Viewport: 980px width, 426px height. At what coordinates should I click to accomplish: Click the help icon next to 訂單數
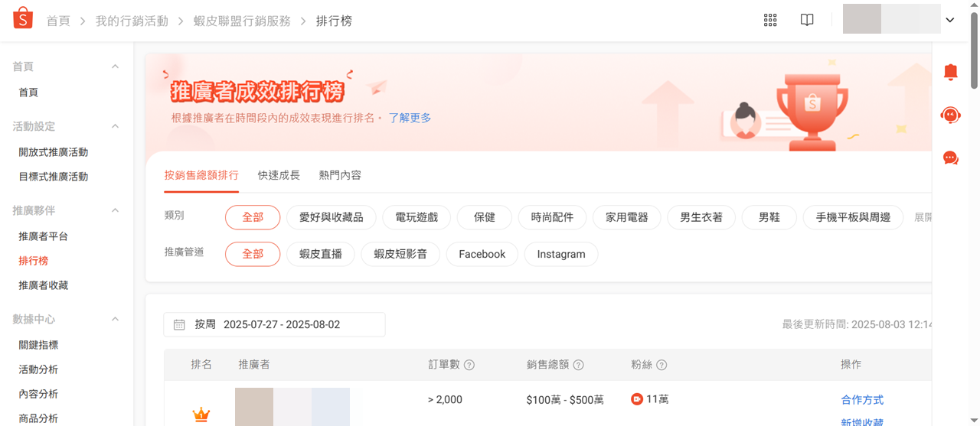(469, 366)
